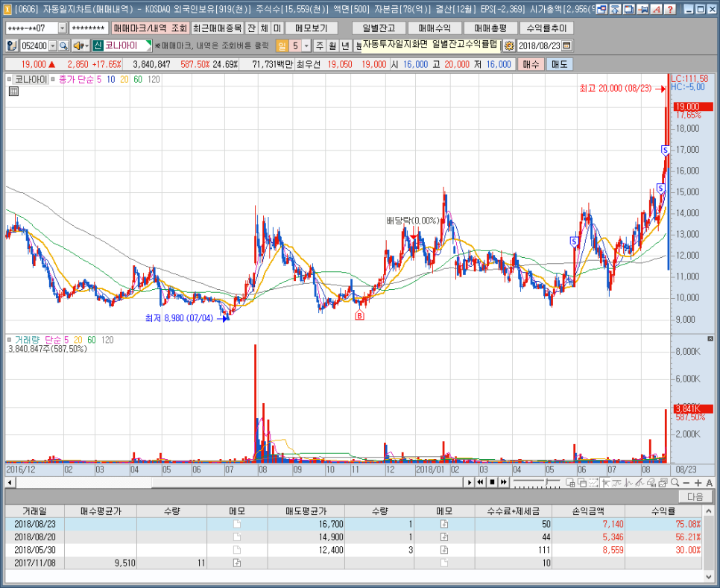Open the period count 5 dropdown
Image resolution: width=720 pixels, height=588 pixels.
click(306, 46)
